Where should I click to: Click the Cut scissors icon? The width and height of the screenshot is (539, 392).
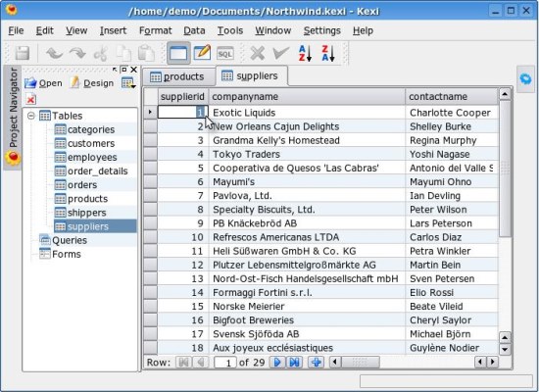coord(100,53)
